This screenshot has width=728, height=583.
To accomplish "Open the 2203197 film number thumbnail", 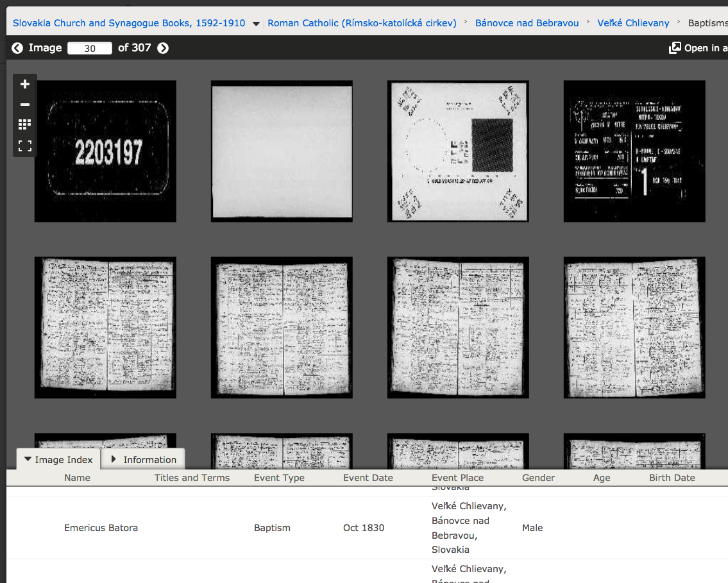I will pos(105,151).
